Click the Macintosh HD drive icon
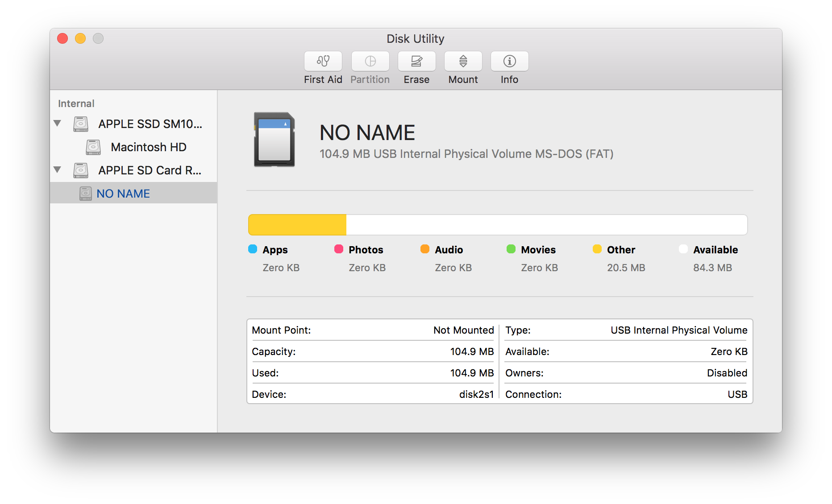 [x=93, y=147]
